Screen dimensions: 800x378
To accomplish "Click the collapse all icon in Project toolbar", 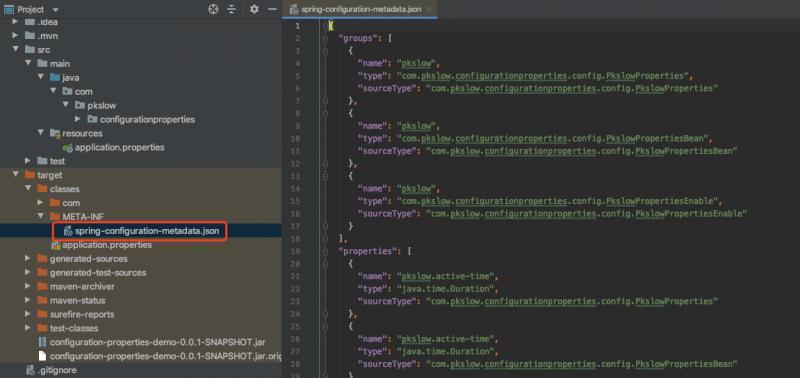I will click(232, 9).
